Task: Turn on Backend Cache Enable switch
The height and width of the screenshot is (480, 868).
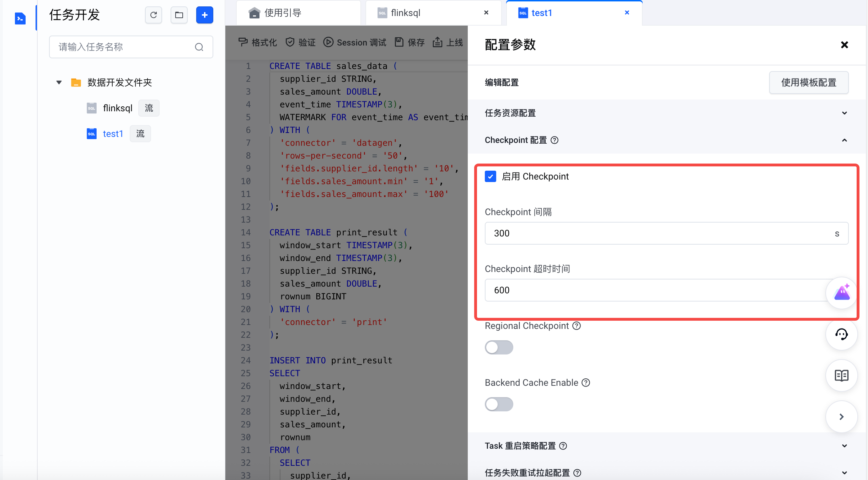Action: 499,404
